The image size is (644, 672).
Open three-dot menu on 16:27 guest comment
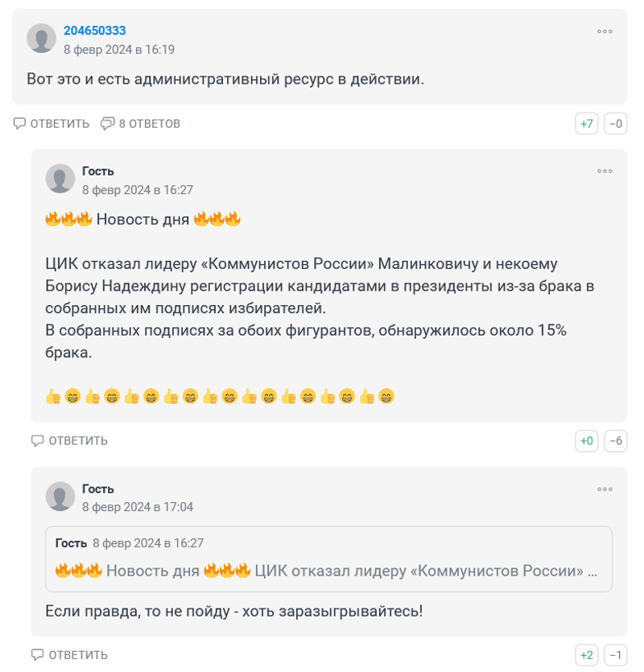pyautogui.click(x=605, y=171)
